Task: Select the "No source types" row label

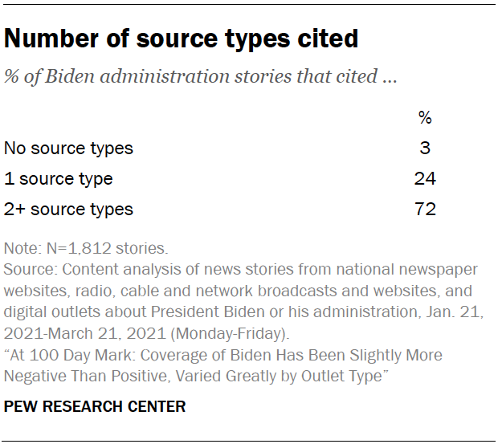Action: [68, 148]
